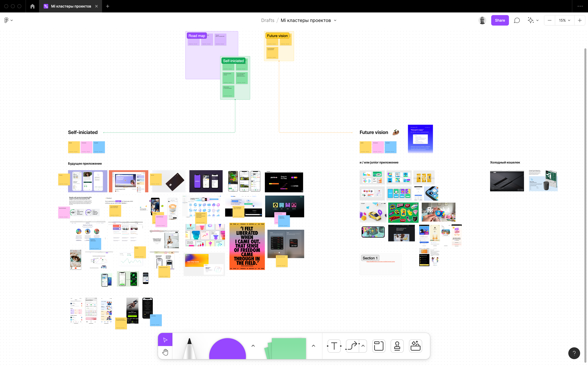The image size is (588, 367).
Task: Open the Figma main menu
Action: [8, 20]
